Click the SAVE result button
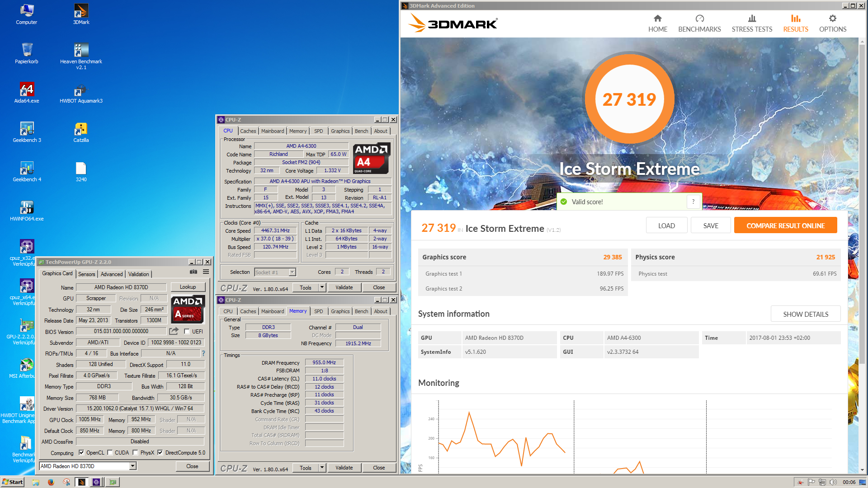Image resolution: width=868 pixels, height=488 pixels. click(711, 225)
